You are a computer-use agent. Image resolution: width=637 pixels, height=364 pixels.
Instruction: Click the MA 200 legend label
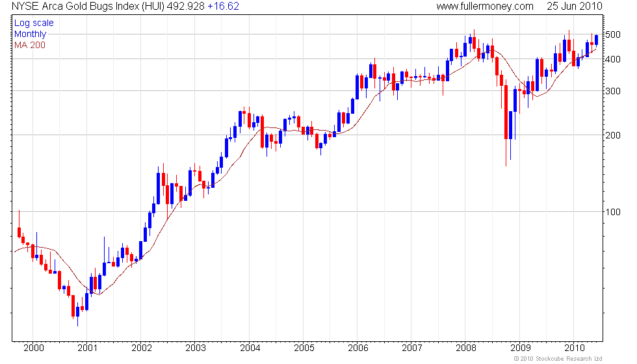(x=30, y=45)
